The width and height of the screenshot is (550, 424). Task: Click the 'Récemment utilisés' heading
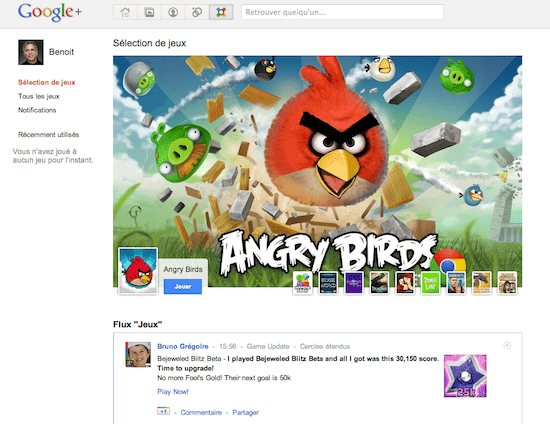(48, 135)
